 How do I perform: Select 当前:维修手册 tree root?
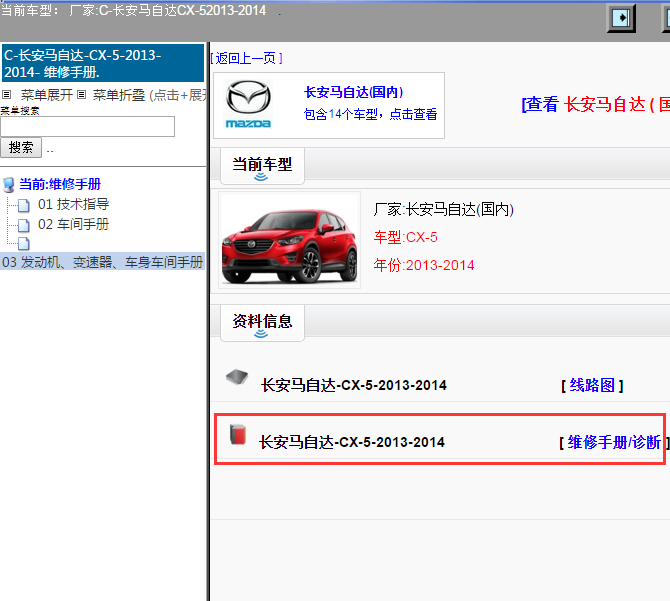[60, 185]
